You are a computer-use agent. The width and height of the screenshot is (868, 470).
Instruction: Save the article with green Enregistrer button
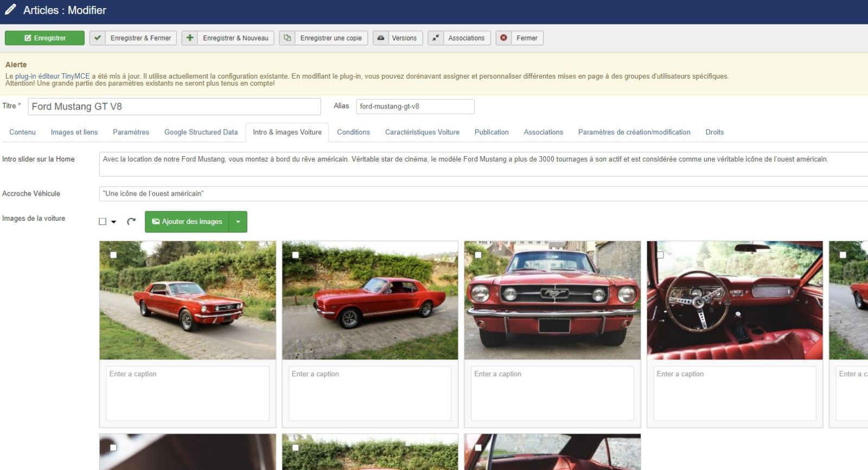pos(44,38)
